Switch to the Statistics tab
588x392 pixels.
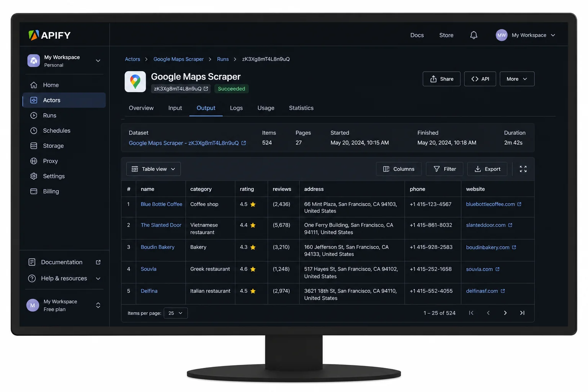point(301,108)
